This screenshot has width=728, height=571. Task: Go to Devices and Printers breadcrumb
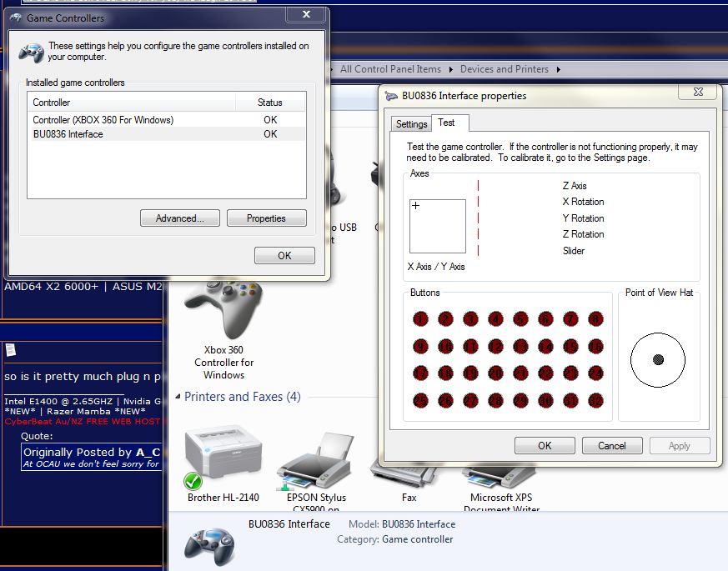coord(505,69)
